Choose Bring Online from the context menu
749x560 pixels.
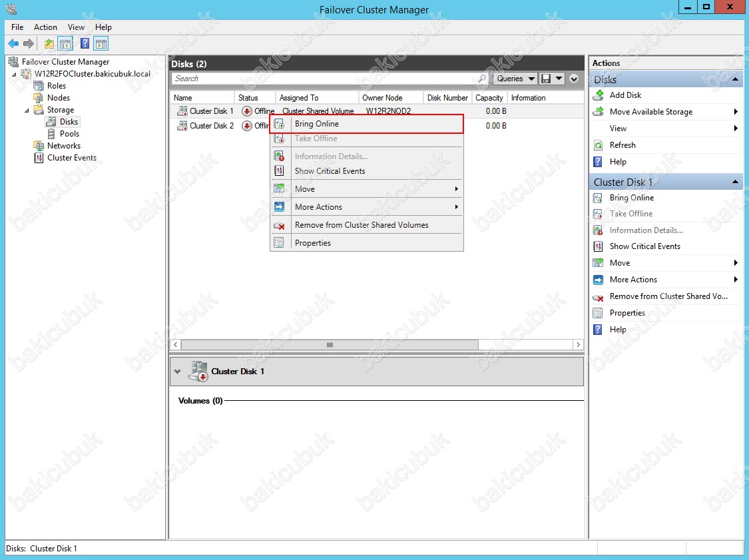367,124
